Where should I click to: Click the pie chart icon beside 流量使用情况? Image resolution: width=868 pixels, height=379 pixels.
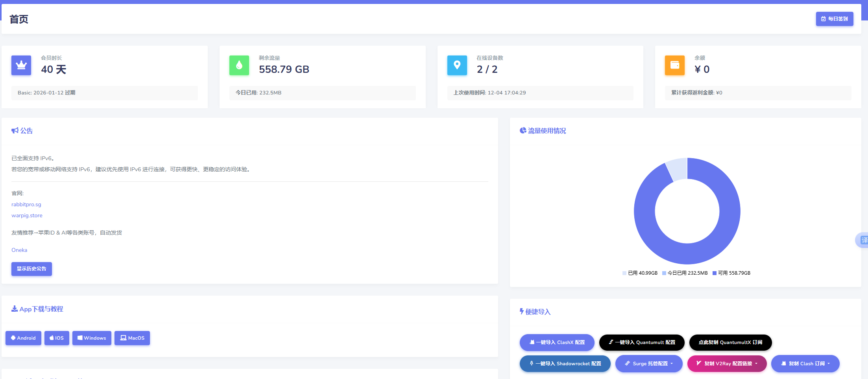pyautogui.click(x=523, y=131)
